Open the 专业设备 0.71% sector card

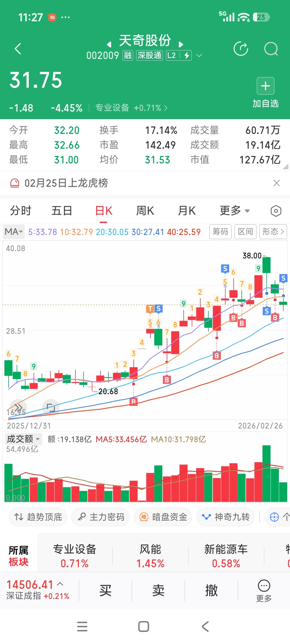tap(75, 556)
